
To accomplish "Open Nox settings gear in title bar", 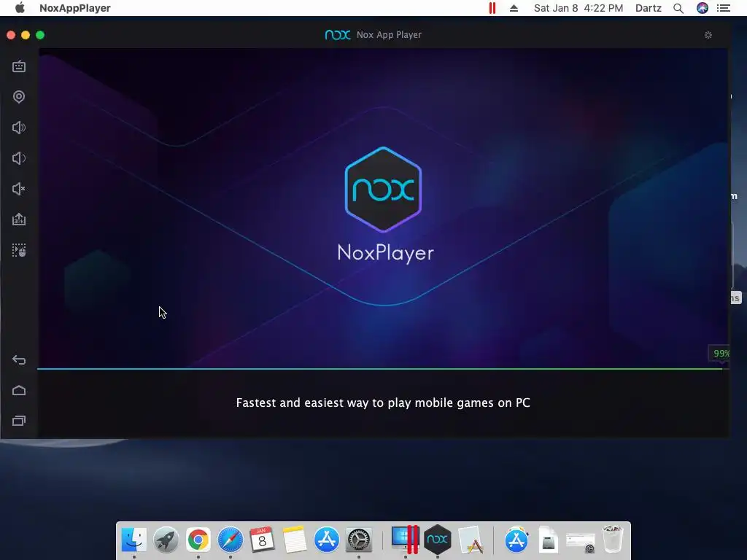I will point(708,35).
